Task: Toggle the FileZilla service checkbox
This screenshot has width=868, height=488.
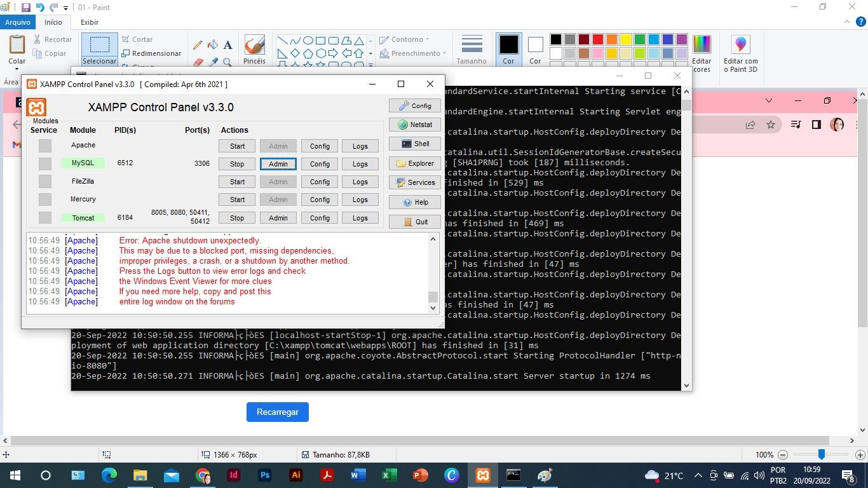Action: (x=44, y=182)
